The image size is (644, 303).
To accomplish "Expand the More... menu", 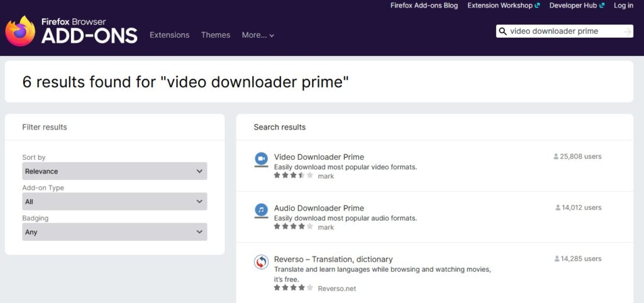I will 258,35.
